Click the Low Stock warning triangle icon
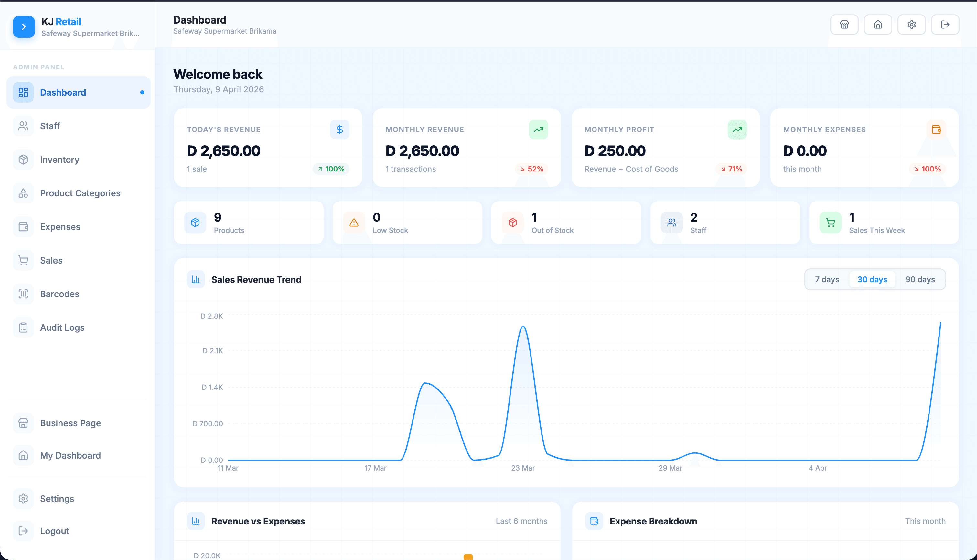This screenshot has height=560, width=977. point(353,223)
